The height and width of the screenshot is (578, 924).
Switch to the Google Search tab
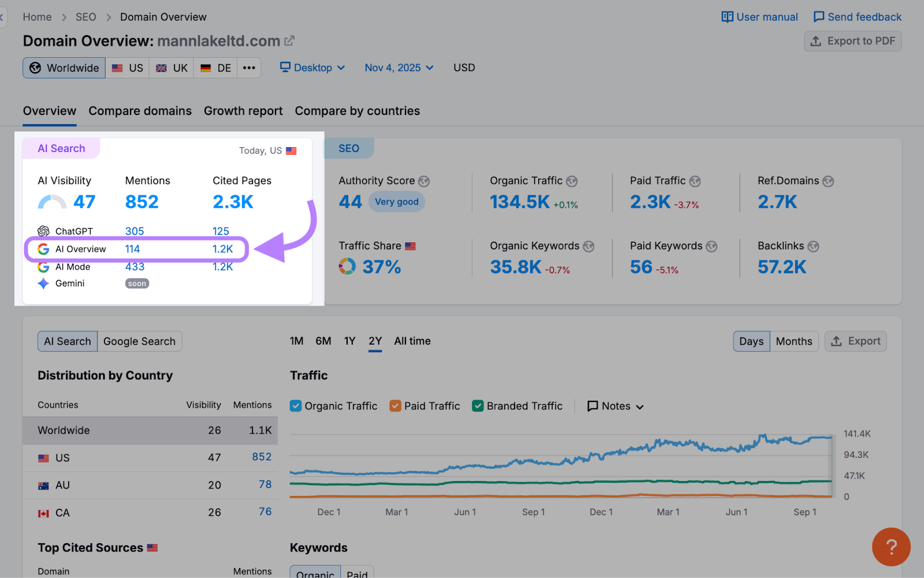coord(139,341)
